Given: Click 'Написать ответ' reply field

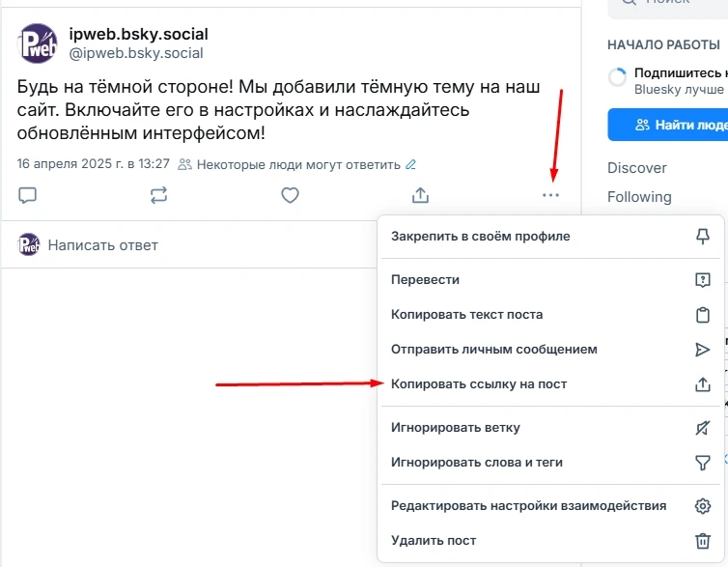Looking at the screenshot, I should tap(103, 245).
